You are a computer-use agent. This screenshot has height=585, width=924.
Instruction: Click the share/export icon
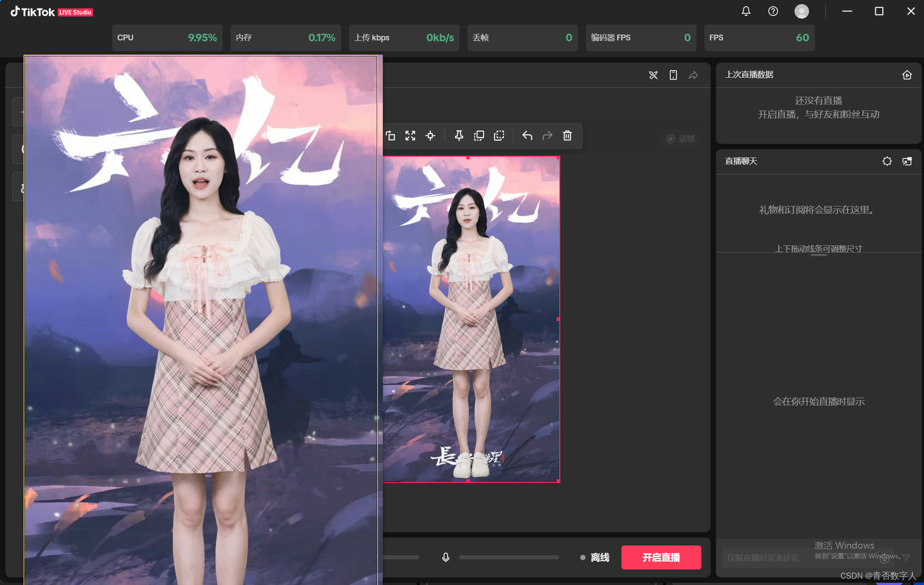pyautogui.click(x=694, y=74)
